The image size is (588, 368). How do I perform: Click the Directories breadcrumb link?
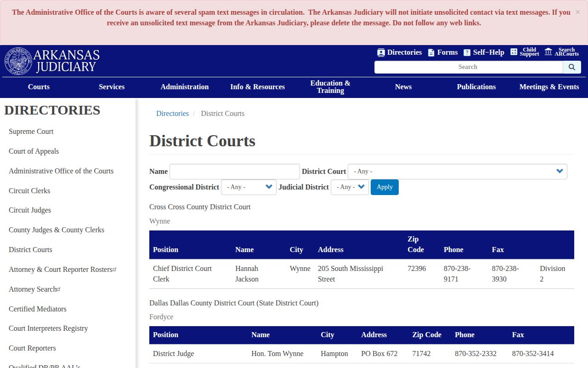click(172, 114)
